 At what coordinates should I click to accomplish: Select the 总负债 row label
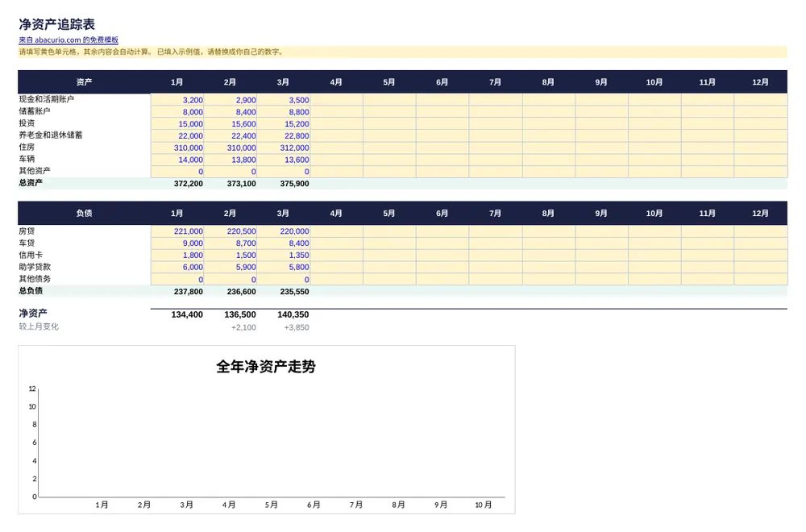point(31,290)
